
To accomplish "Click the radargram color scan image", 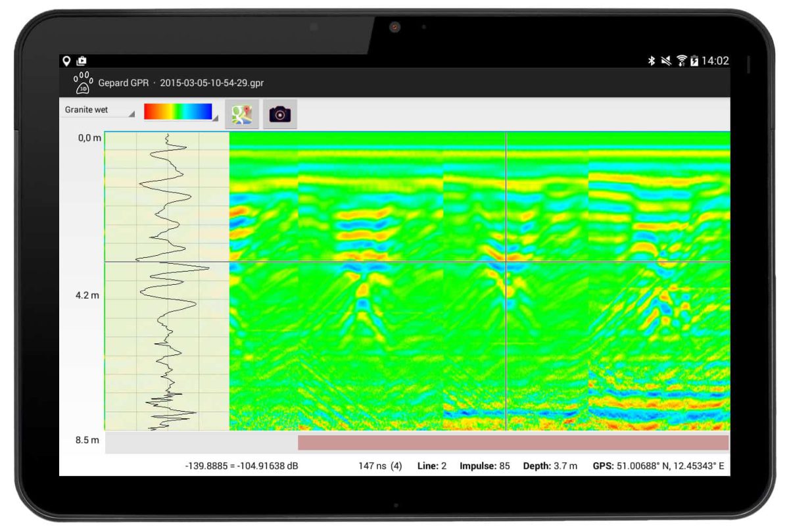I will pos(480,281).
